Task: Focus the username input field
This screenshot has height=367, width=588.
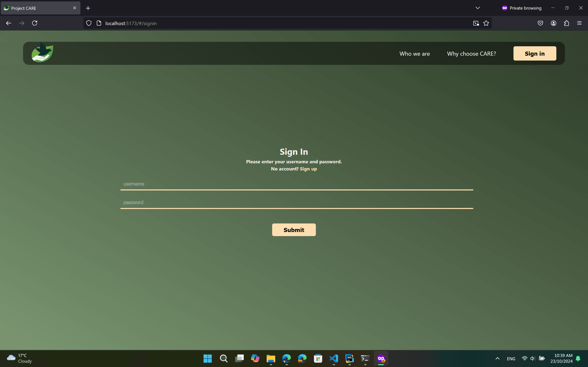Action: (296, 184)
